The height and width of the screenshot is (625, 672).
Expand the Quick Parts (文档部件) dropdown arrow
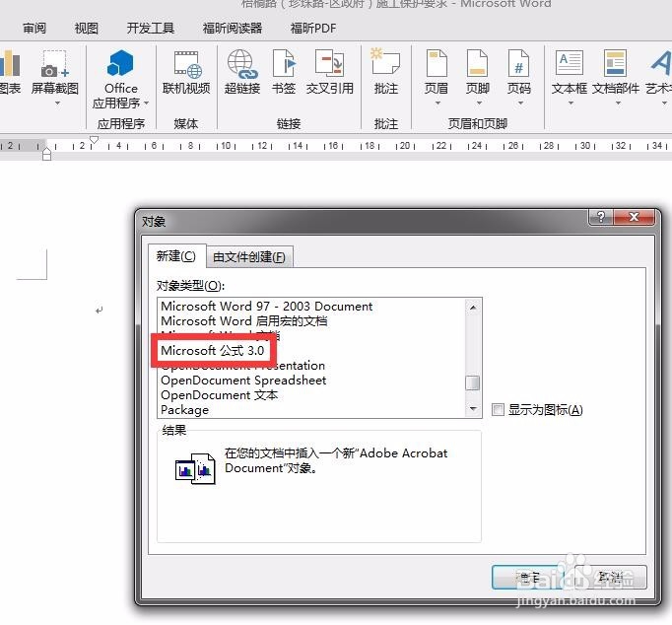618,104
